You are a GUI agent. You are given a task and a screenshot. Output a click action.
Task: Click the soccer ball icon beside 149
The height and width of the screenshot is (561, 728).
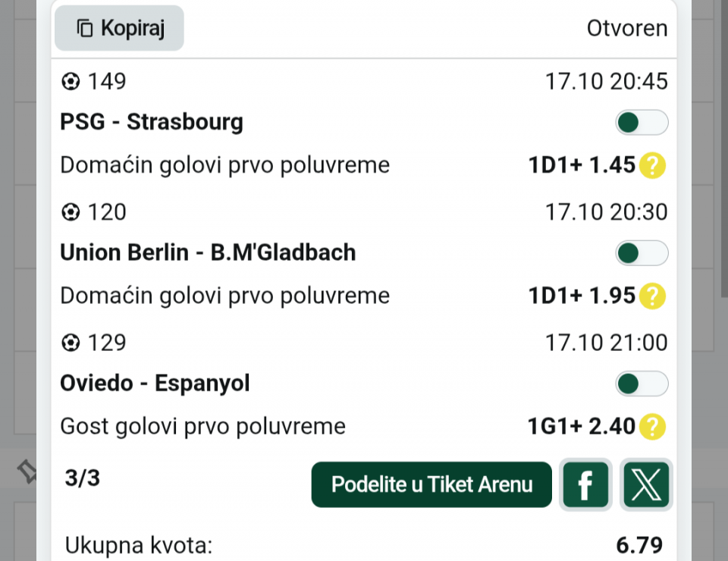(71, 81)
